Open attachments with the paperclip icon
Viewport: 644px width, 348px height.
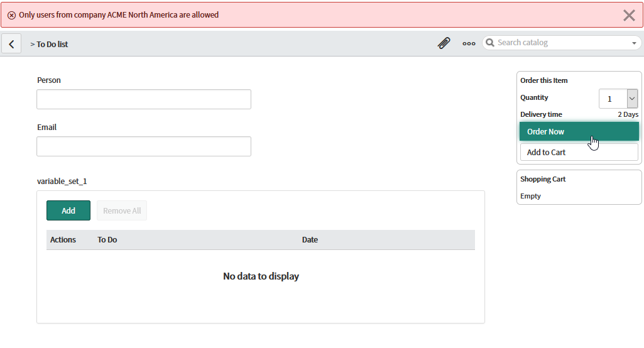pos(444,43)
